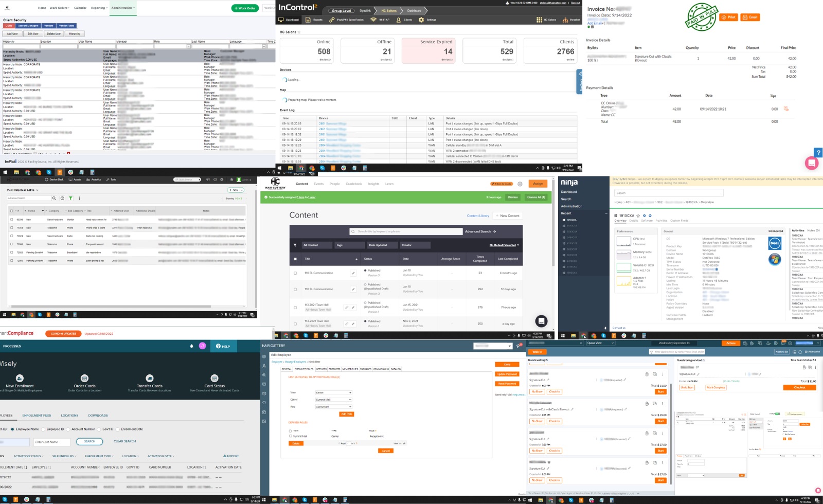Screen dimensions: 823x504
Task: Open the Role dropdown showing Accountant
Action: (333, 407)
